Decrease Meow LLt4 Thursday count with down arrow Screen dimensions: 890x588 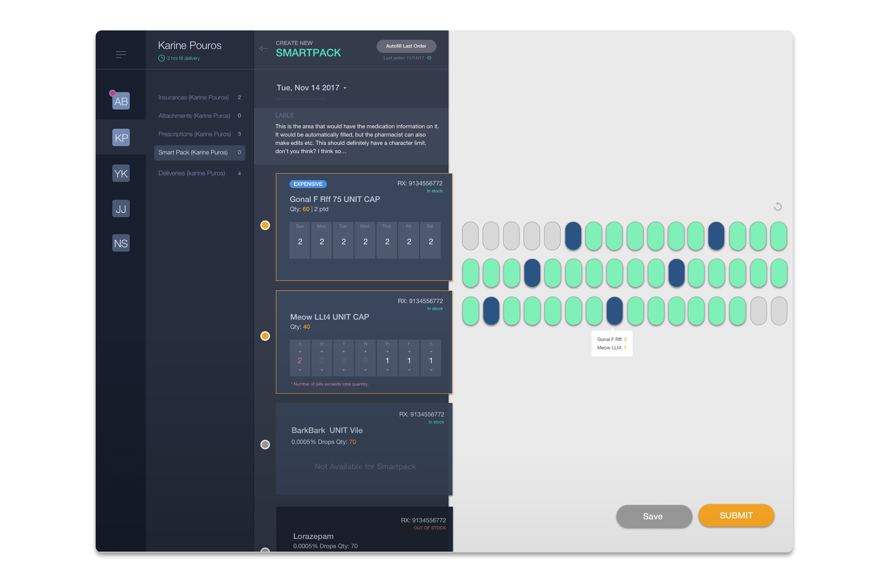(x=388, y=370)
